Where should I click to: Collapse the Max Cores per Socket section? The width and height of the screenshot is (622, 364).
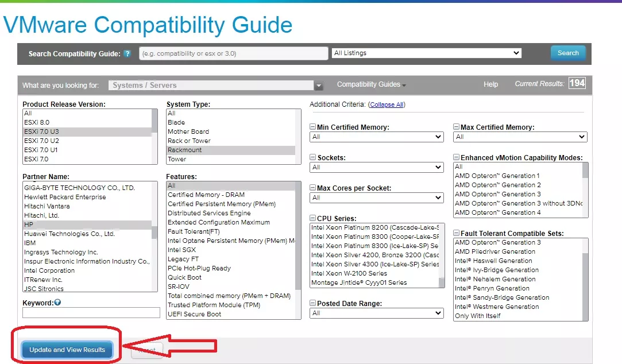[312, 188]
